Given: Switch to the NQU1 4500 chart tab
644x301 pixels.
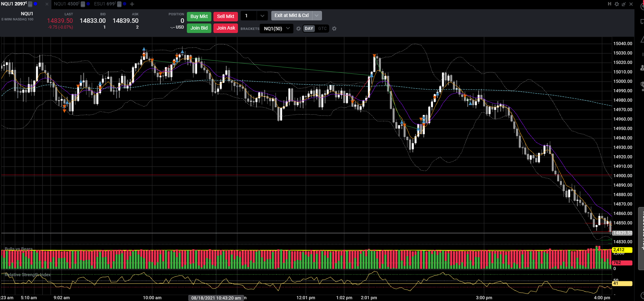Looking at the screenshot, I should coord(66,4).
